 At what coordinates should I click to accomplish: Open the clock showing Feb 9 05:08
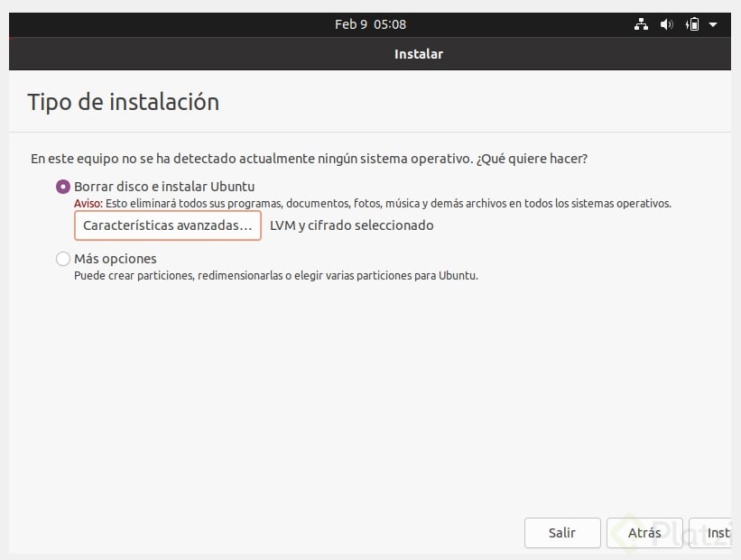click(x=370, y=24)
